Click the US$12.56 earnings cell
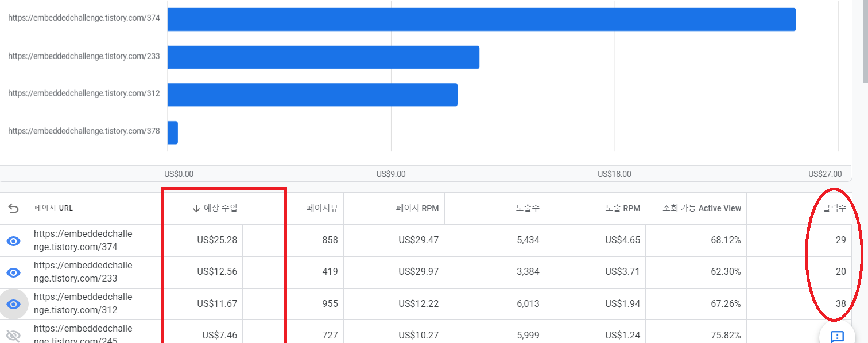Image resolution: width=868 pixels, height=343 pixels. [217, 272]
